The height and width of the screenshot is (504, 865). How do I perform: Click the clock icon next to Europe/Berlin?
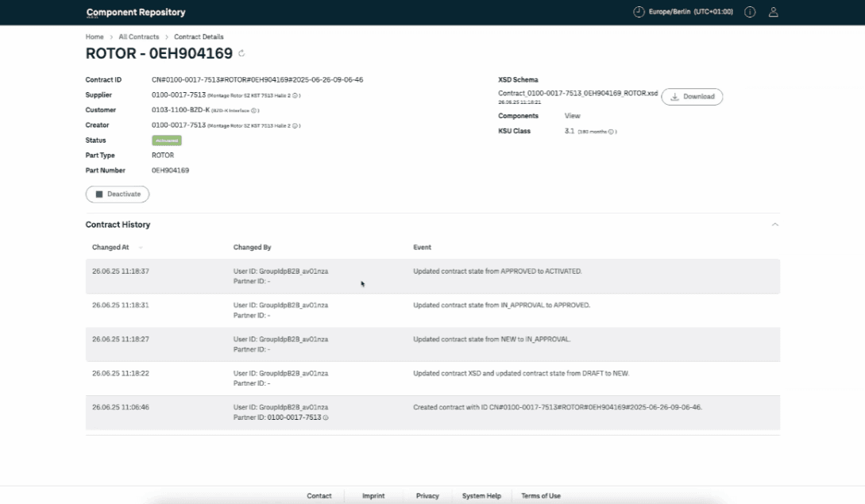(x=639, y=13)
